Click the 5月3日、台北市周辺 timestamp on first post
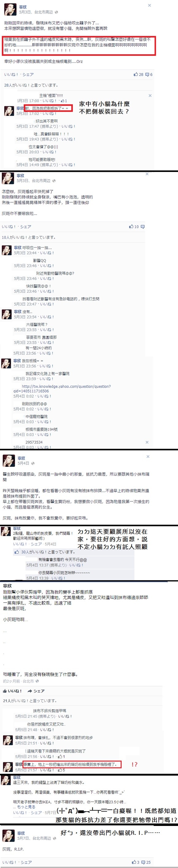Image resolution: width=178 pixels, height=868 pixels. 36,12
